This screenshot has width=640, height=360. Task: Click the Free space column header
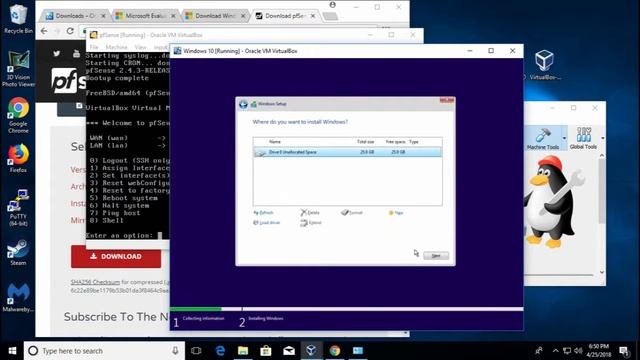395,142
